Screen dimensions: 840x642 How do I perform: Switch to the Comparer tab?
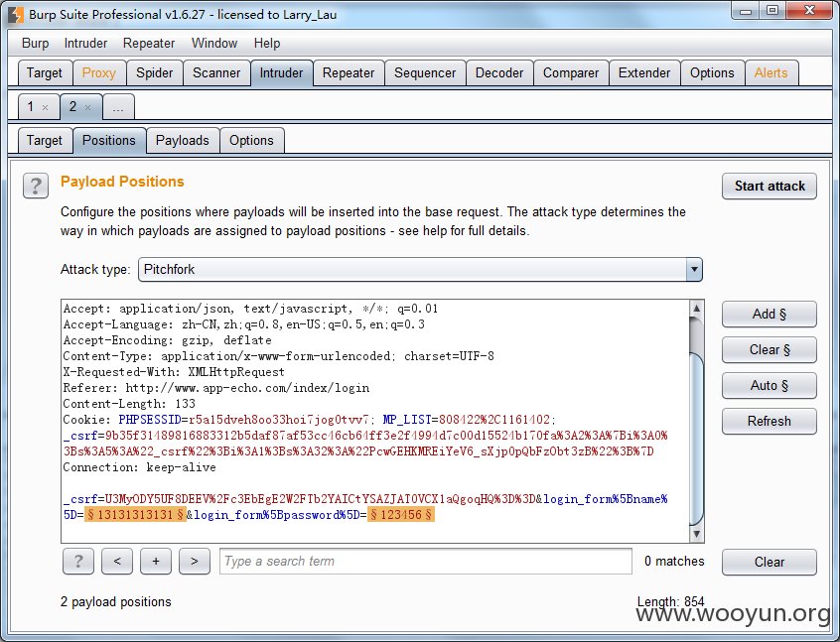click(x=571, y=72)
